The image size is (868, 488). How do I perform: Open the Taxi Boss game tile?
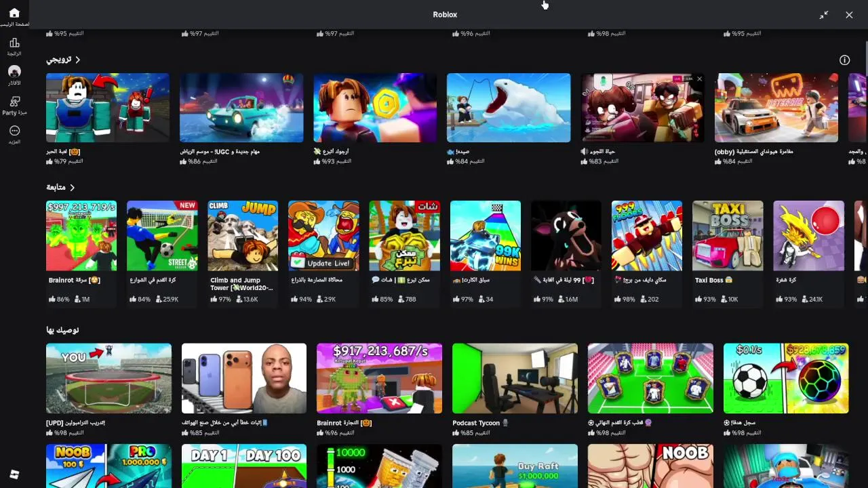[728, 236]
